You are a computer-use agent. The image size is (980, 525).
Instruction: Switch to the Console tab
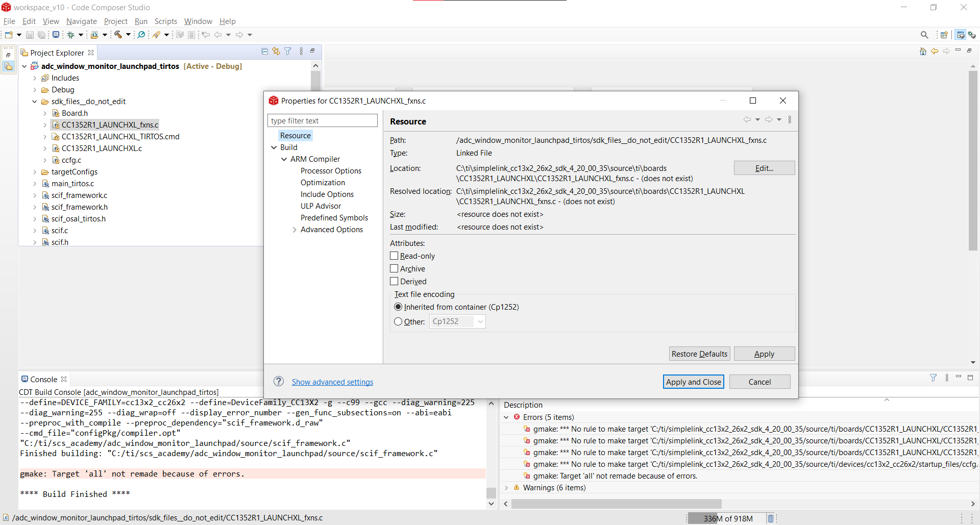(x=43, y=379)
